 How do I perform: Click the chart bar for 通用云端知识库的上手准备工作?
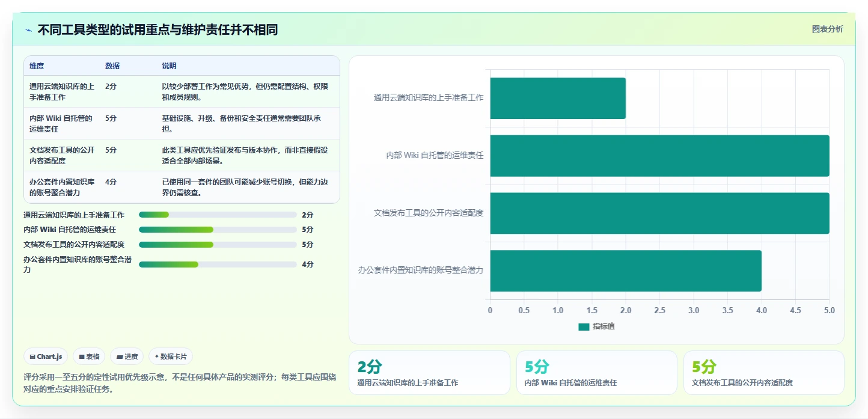(558, 98)
